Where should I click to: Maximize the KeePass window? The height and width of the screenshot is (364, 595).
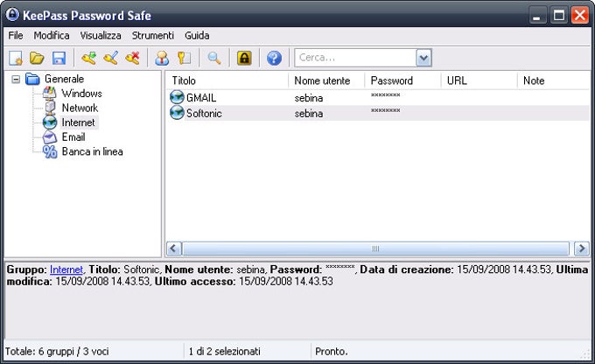[x=558, y=15]
